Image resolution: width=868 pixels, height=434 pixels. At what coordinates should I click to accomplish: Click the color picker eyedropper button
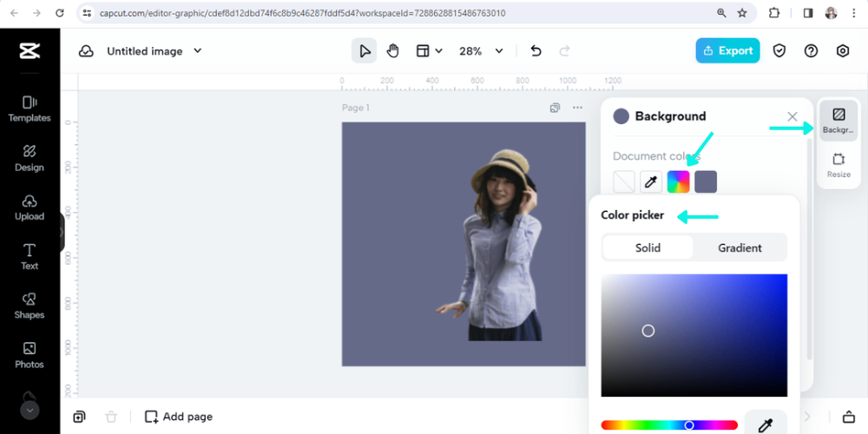(x=766, y=424)
